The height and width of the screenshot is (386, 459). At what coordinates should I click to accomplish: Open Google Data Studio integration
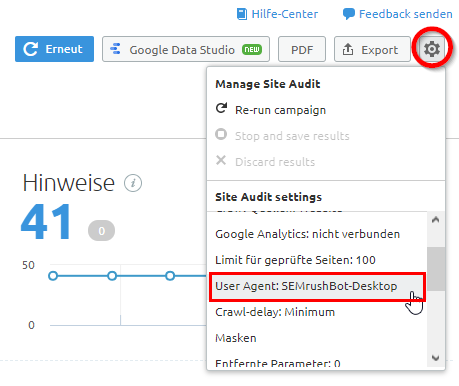point(186,49)
